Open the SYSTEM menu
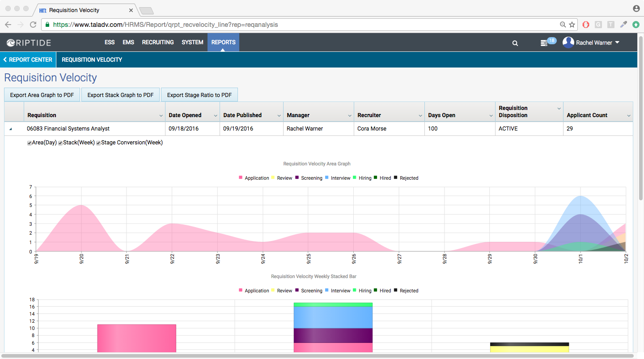This screenshot has height=359, width=644. click(192, 42)
